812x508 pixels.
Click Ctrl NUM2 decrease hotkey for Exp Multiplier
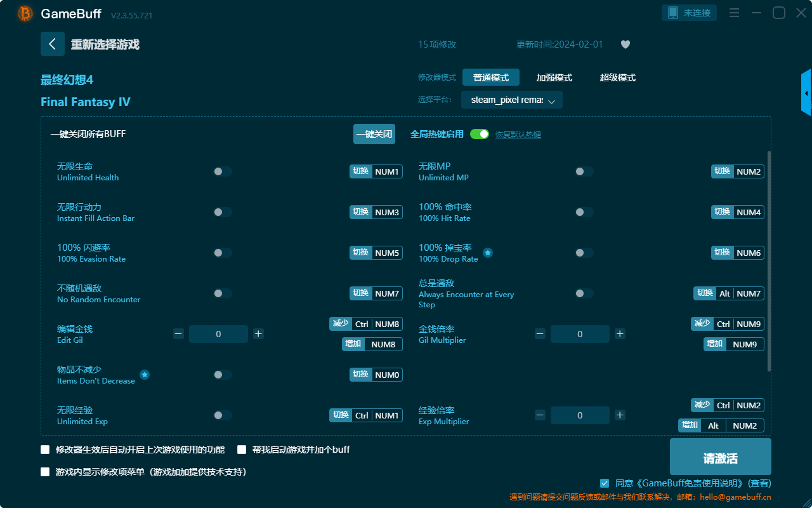728,405
